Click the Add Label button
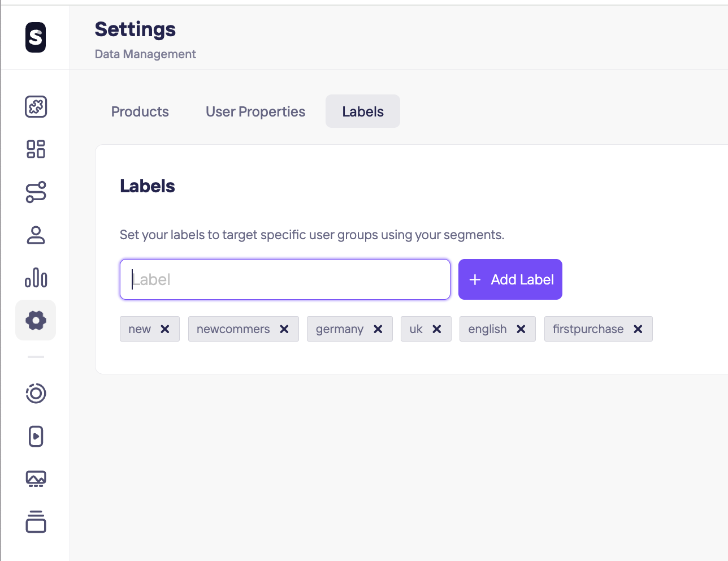 tap(510, 279)
